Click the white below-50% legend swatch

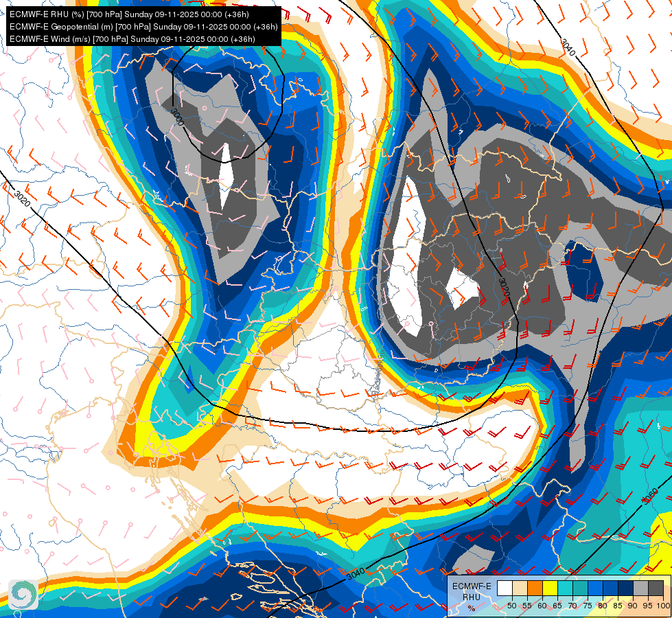tap(505, 588)
